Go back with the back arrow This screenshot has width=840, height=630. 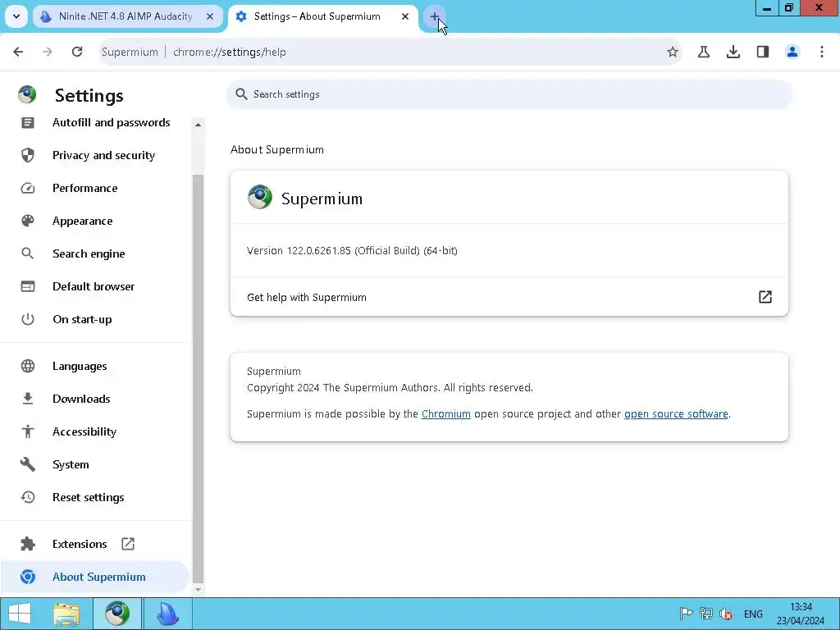18,52
